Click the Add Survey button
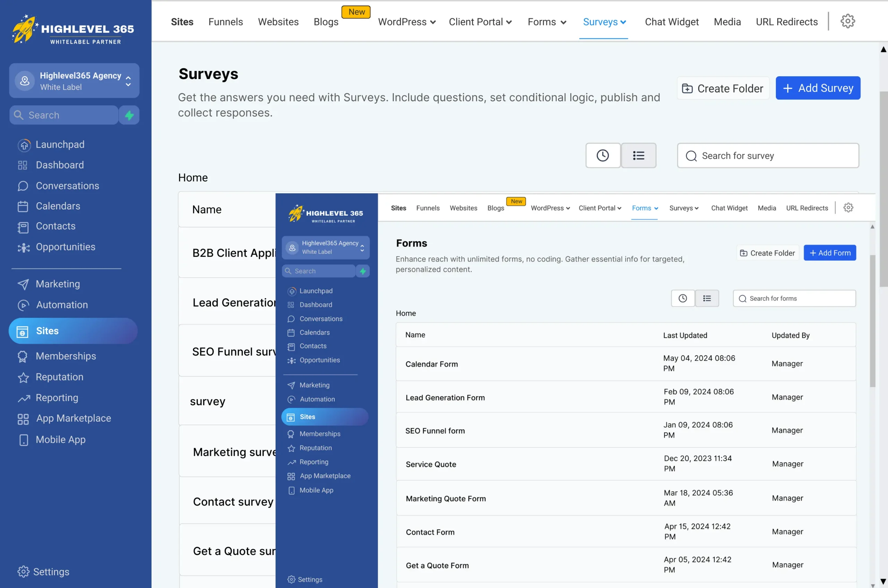Viewport: 888px width, 588px height. (x=818, y=88)
